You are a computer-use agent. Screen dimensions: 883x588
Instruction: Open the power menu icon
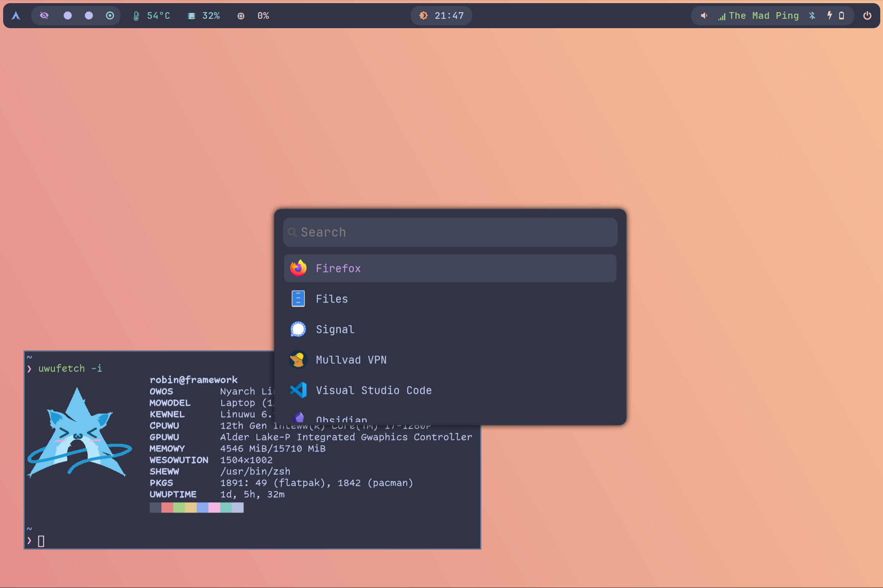coord(867,16)
